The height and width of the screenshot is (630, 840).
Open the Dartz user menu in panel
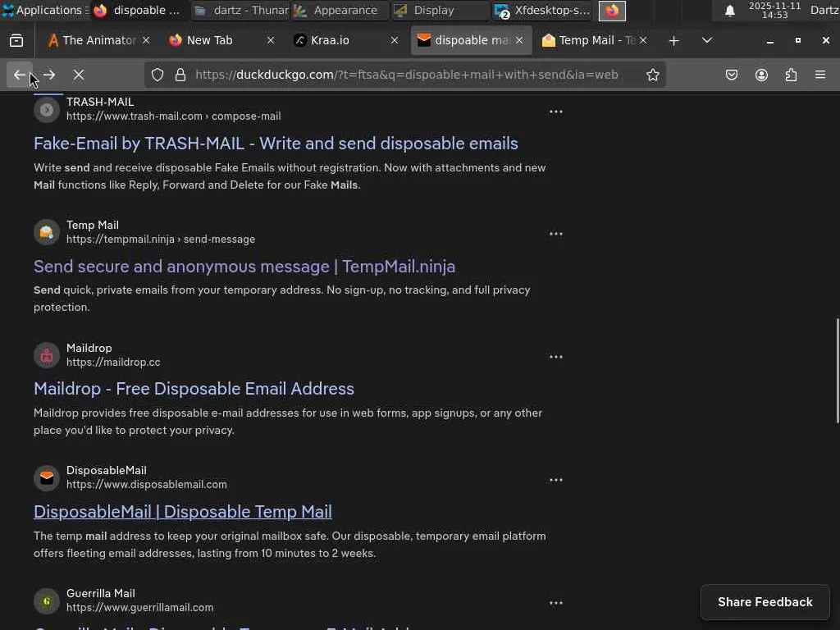tap(824, 10)
